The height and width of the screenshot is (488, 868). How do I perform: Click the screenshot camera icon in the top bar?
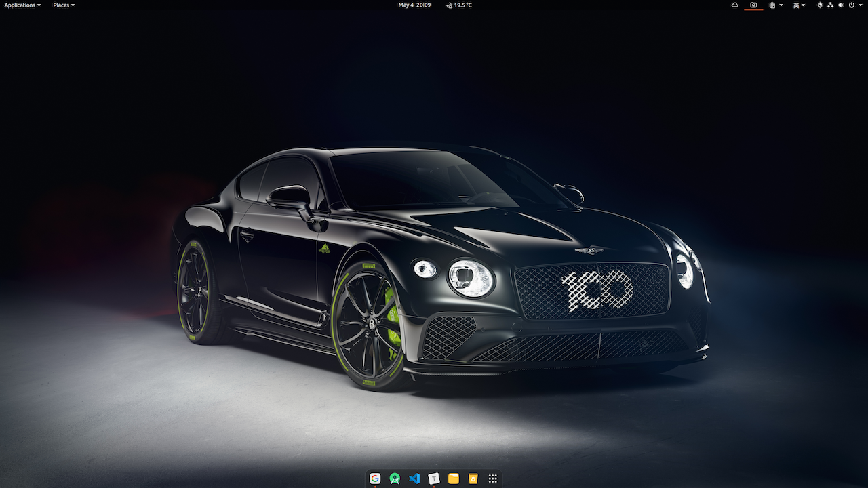pyautogui.click(x=753, y=5)
